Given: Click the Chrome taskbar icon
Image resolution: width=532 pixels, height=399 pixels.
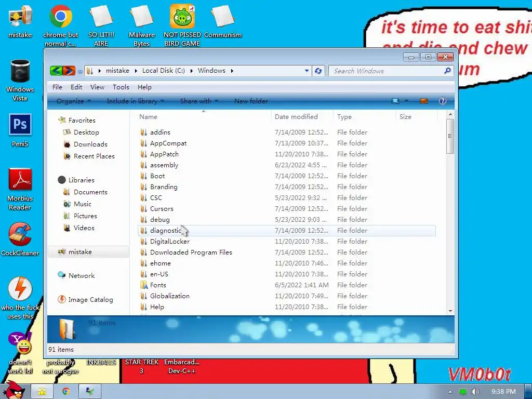Looking at the screenshot, I should [x=66, y=392].
